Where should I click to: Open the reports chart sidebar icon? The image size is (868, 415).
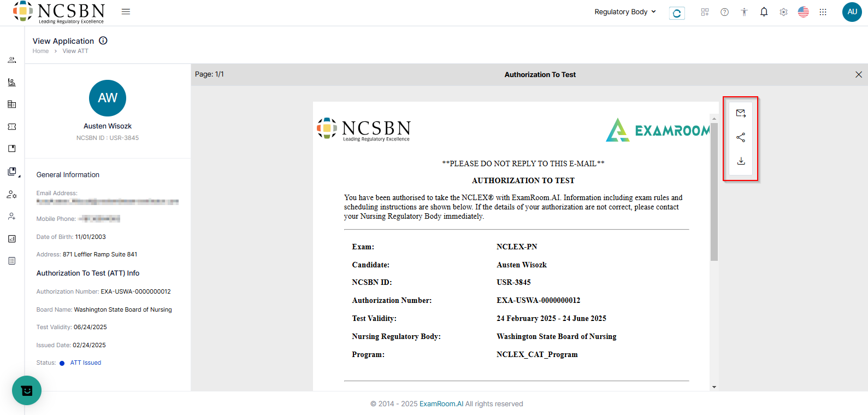click(11, 239)
